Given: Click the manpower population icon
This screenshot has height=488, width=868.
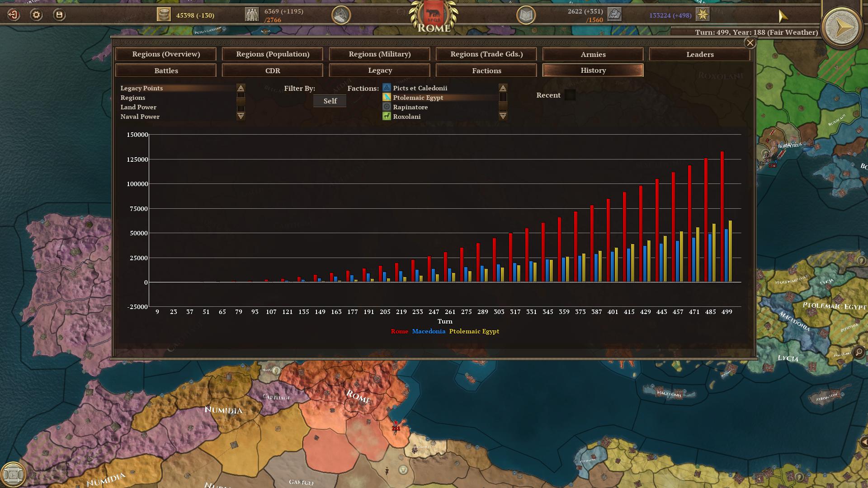Looking at the screenshot, I should (x=252, y=14).
